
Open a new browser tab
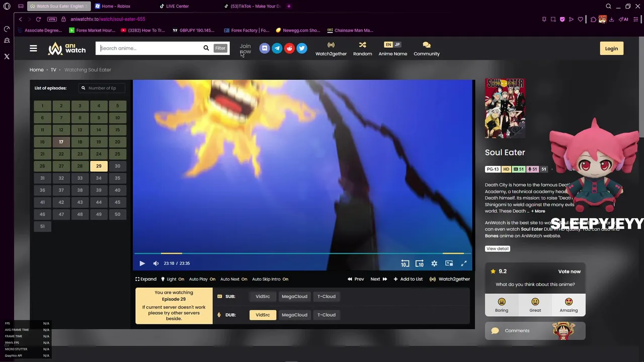pyautogui.click(x=289, y=6)
